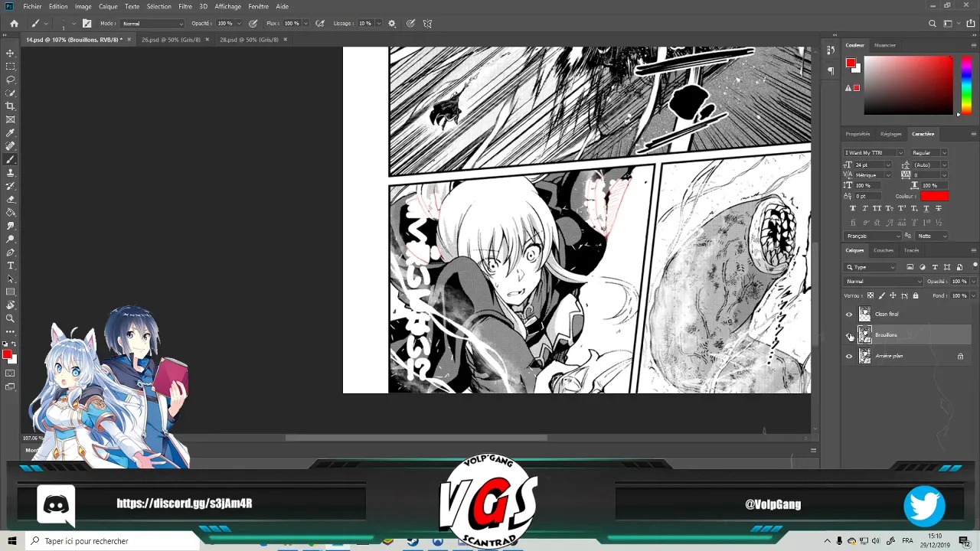
Task: Click the symmetry butterfly icon
Action: pos(428,24)
